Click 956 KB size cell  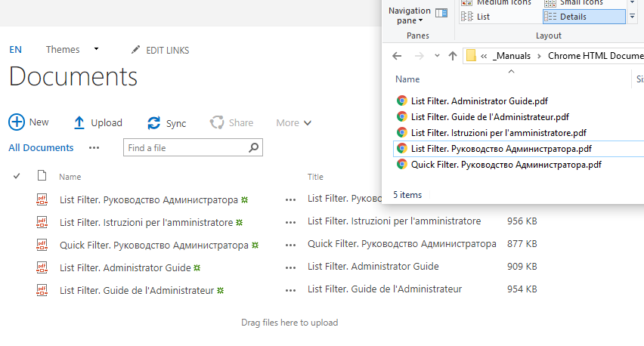point(522,221)
